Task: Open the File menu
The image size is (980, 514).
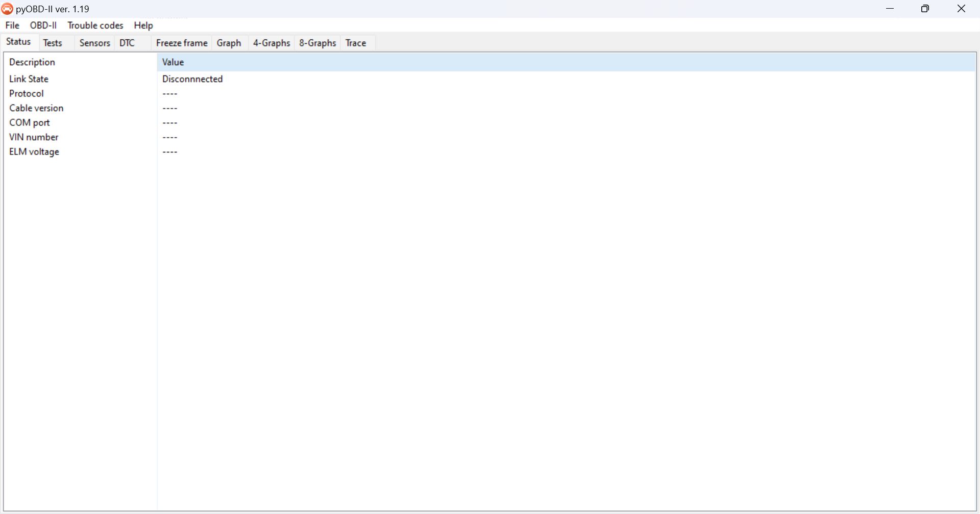Action: (12, 25)
